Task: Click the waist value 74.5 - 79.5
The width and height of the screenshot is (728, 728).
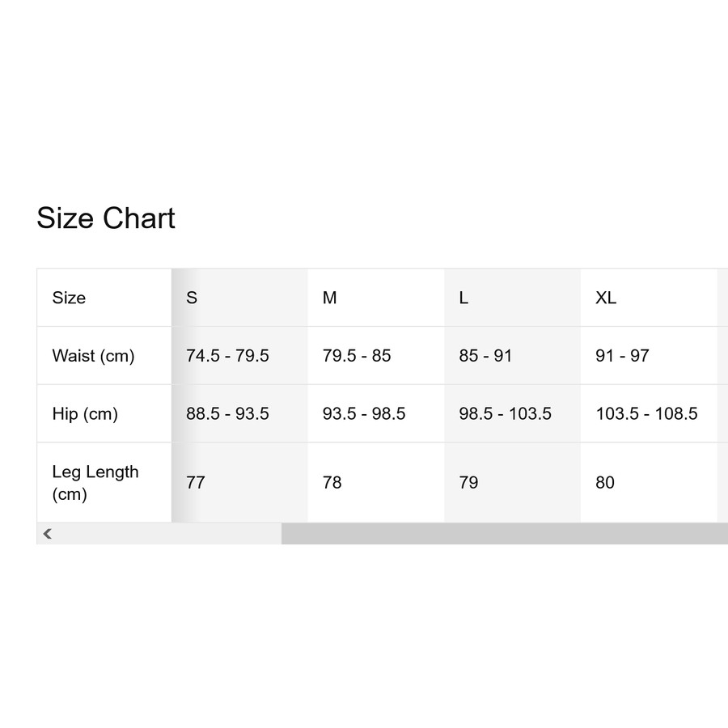Action: pos(227,356)
